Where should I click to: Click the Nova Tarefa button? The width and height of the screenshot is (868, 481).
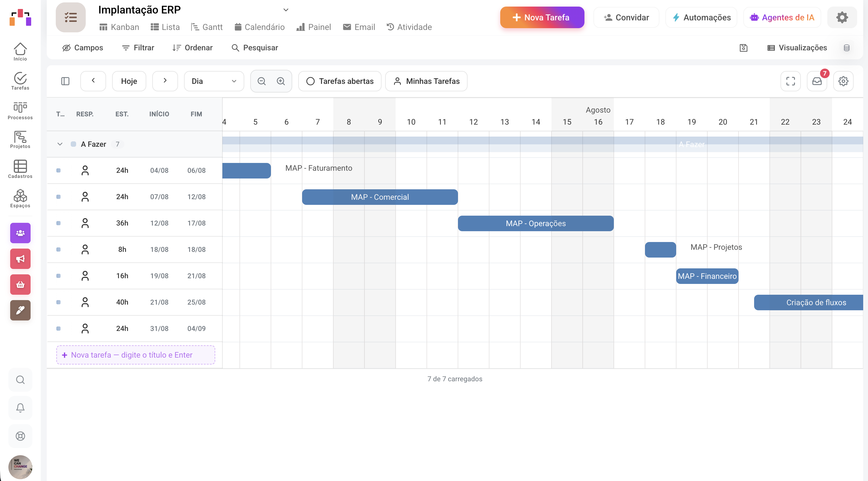coord(542,17)
